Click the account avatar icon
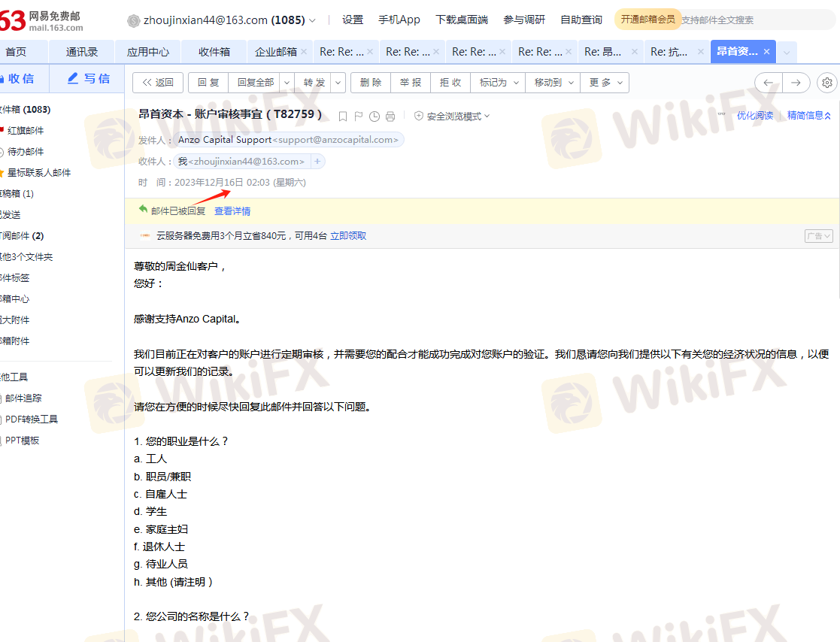The image size is (840, 642). click(133, 21)
